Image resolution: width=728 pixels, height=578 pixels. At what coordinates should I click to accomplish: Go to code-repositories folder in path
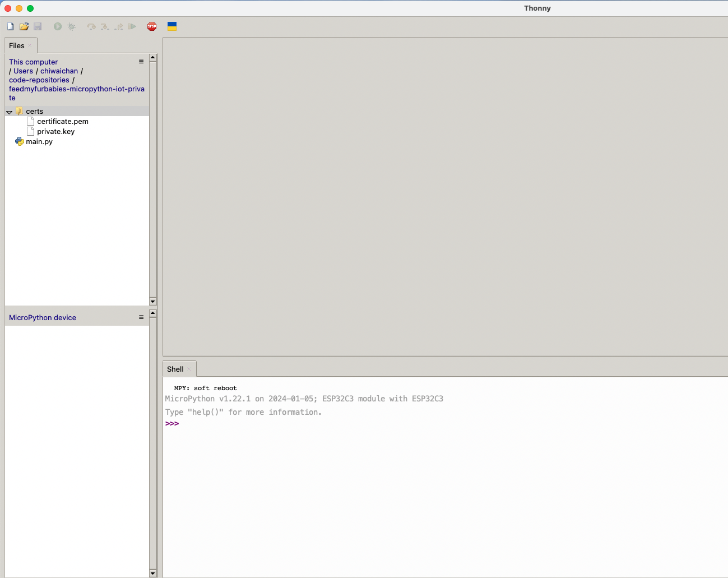pos(39,80)
